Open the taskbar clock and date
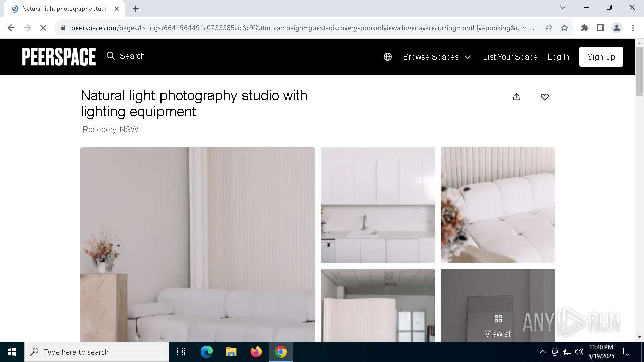Image resolution: width=644 pixels, height=362 pixels. point(601,352)
